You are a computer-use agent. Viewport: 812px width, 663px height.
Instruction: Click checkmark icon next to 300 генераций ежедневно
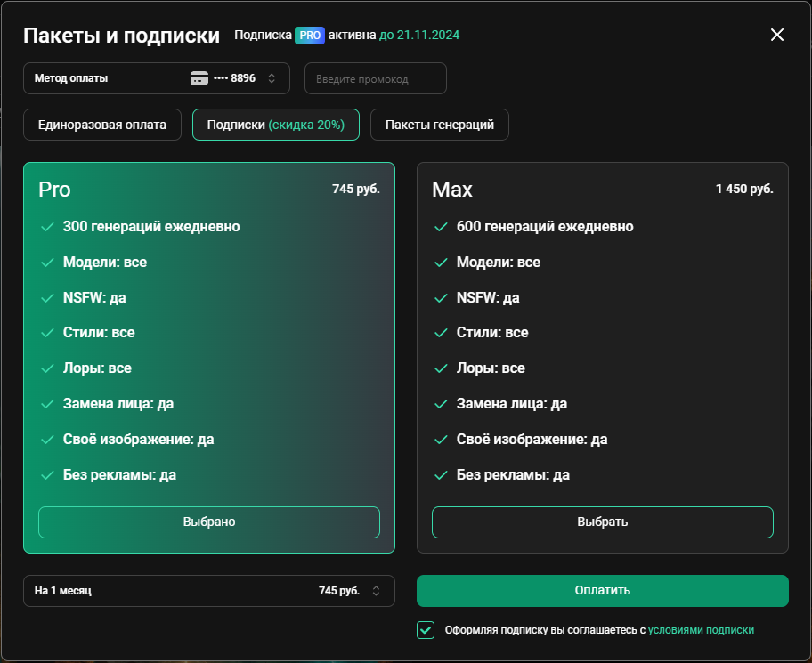pyautogui.click(x=47, y=227)
